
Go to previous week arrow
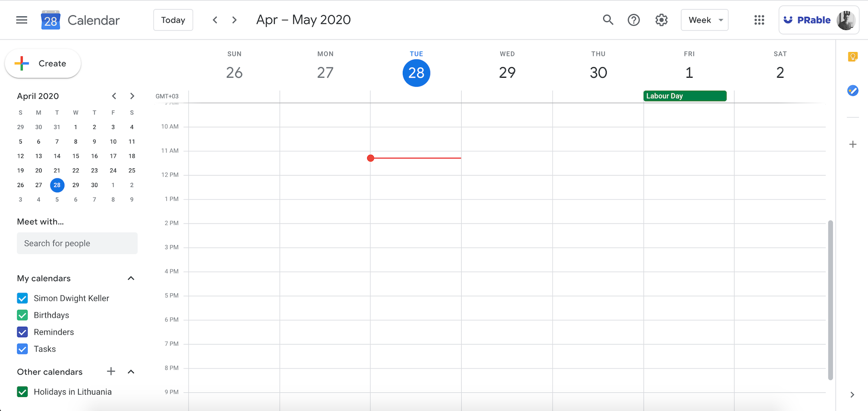tap(215, 20)
